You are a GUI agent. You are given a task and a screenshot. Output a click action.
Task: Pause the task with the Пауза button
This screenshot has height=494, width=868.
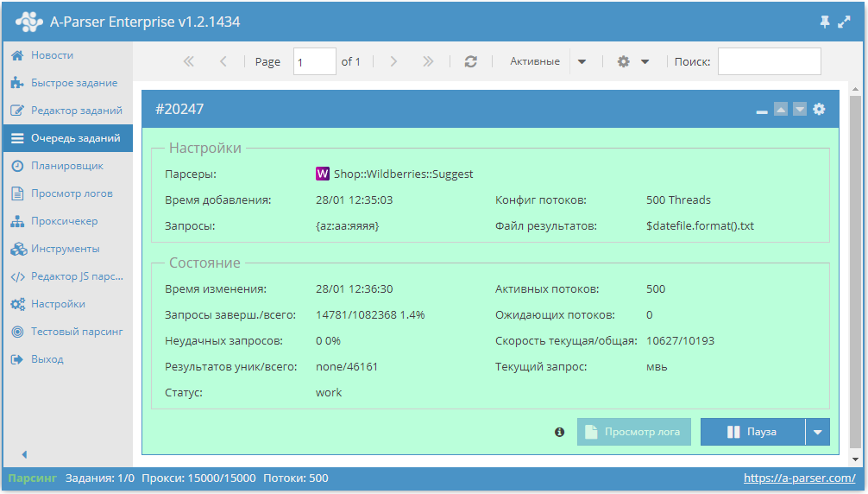(x=752, y=432)
